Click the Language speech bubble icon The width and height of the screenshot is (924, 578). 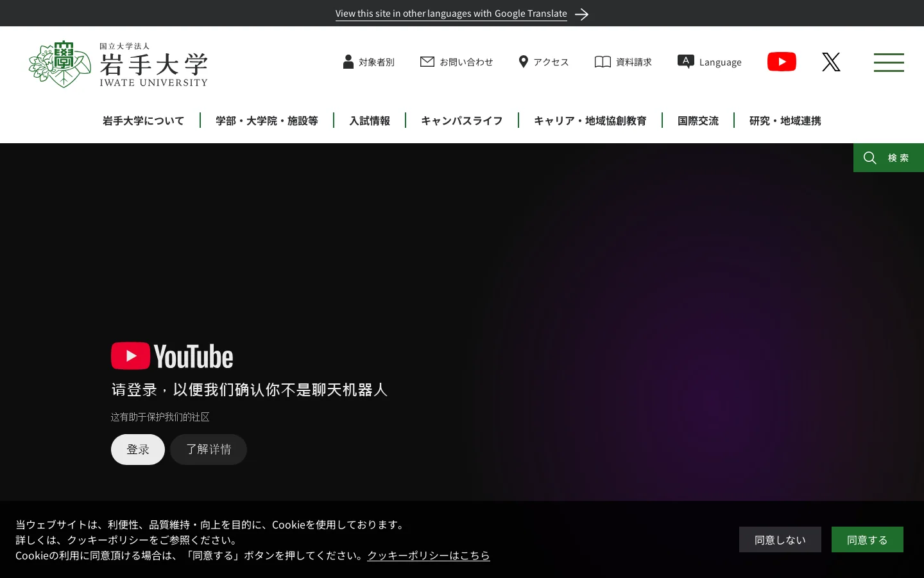(686, 62)
